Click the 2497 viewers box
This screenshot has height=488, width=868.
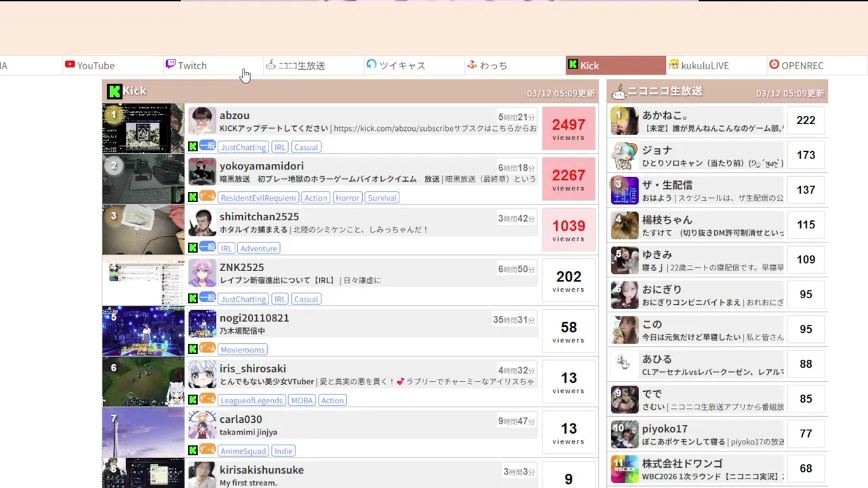pos(568,129)
